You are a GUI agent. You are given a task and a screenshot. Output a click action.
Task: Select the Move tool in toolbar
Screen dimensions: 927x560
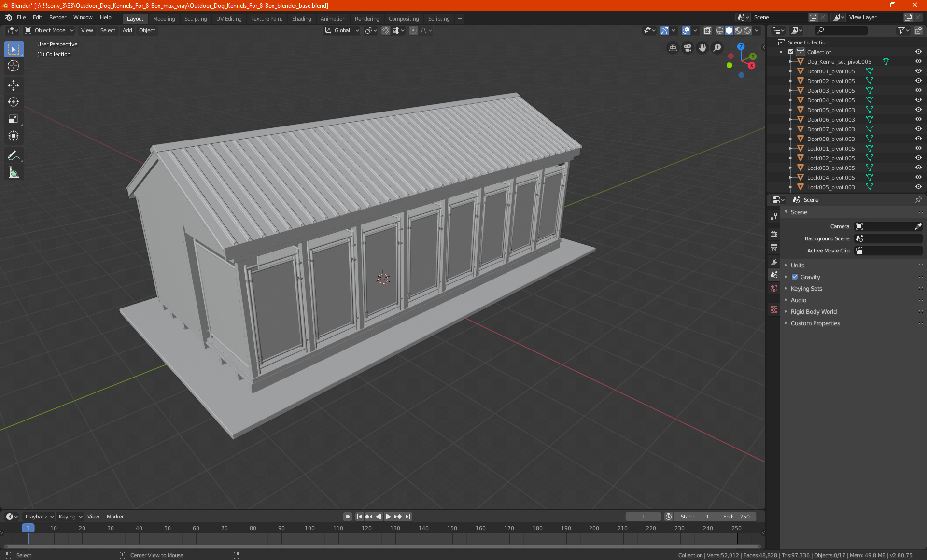(14, 85)
